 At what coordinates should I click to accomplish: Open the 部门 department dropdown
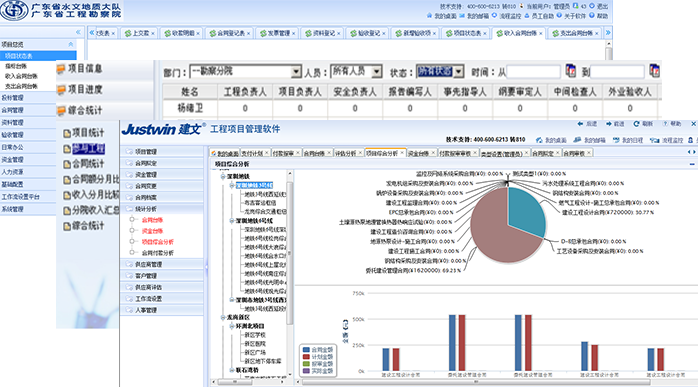click(x=296, y=72)
